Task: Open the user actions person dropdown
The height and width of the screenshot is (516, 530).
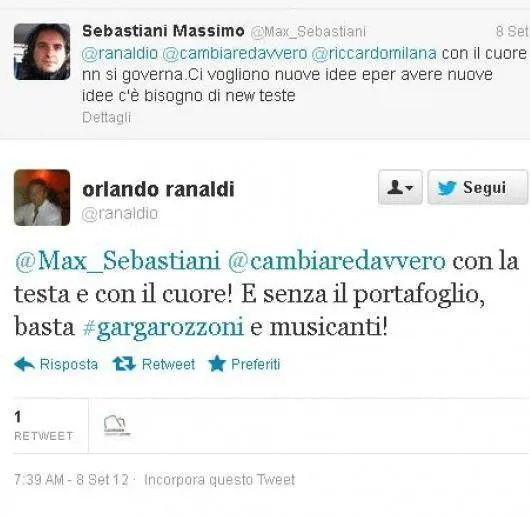Action: [400, 187]
